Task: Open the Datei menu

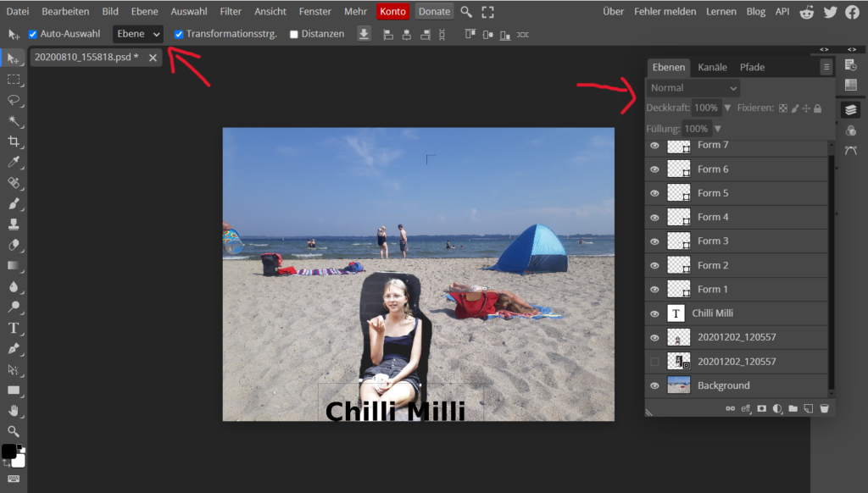Action: 18,11
